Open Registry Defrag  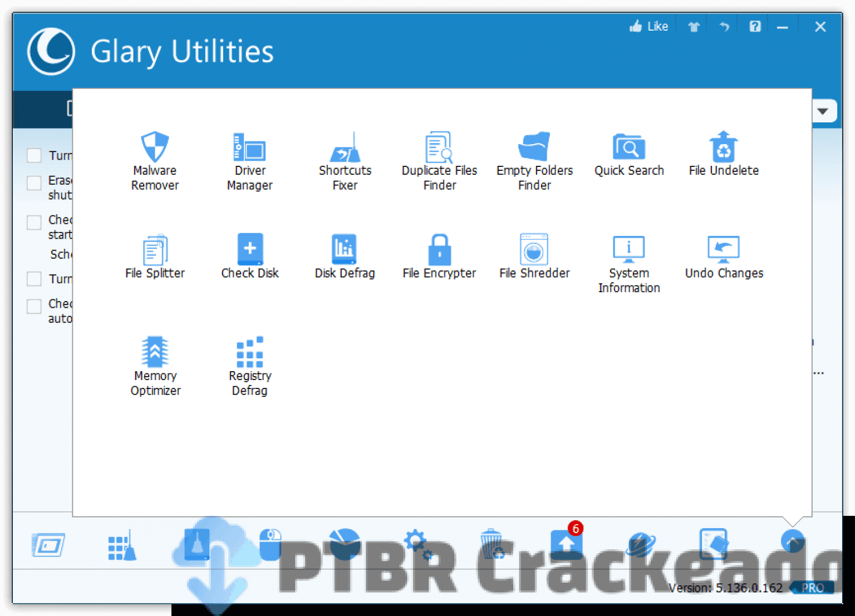[x=250, y=367]
